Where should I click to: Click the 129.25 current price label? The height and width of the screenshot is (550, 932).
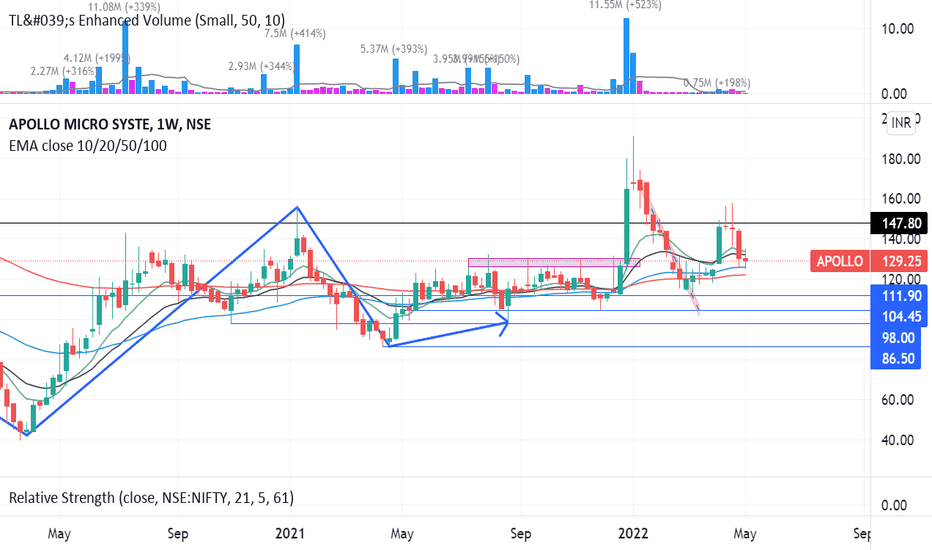point(901,261)
